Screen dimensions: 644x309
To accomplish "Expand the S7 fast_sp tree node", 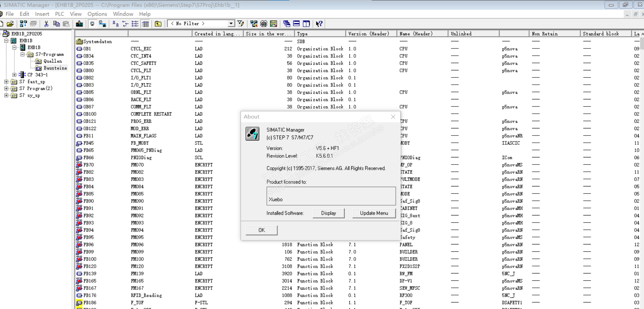I will click(x=6, y=82).
